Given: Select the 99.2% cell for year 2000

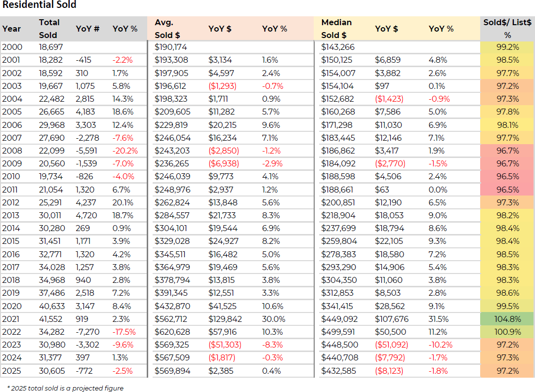Looking at the screenshot, I should [507, 47].
